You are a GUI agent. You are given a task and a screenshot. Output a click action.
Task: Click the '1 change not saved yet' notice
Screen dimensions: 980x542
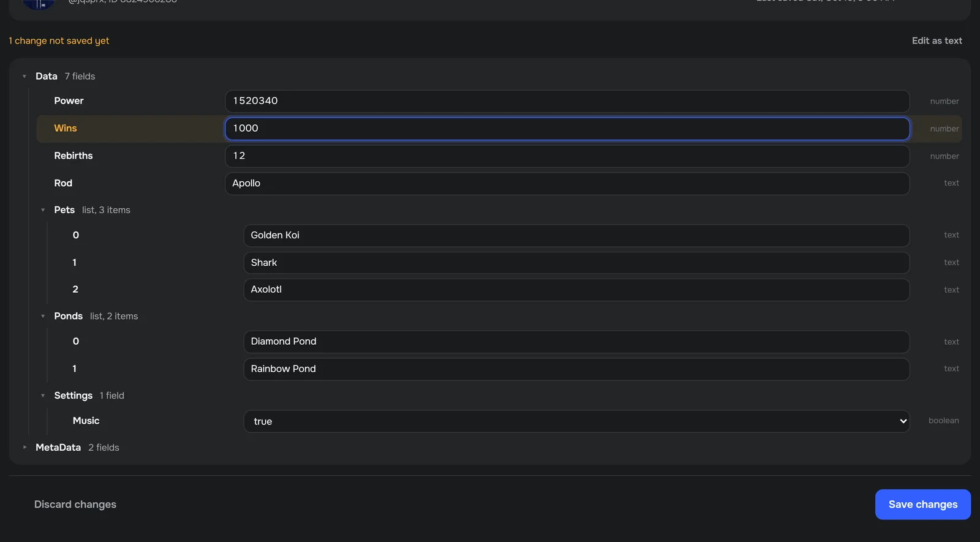click(x=59, y=41)
